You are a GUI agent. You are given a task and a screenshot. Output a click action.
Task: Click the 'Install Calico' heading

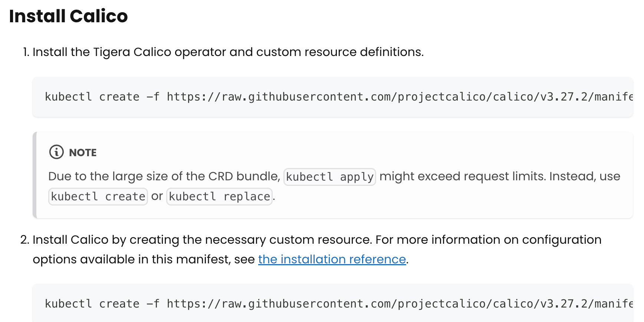[x=68, y=16]
